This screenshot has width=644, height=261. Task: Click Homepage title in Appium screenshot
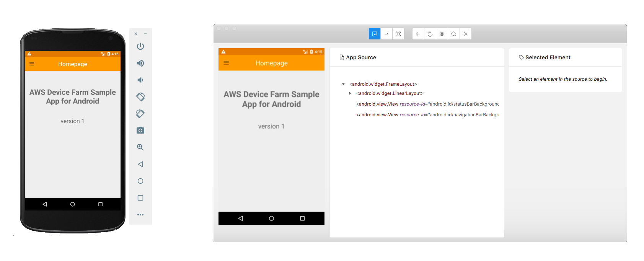tap(271, 63)
